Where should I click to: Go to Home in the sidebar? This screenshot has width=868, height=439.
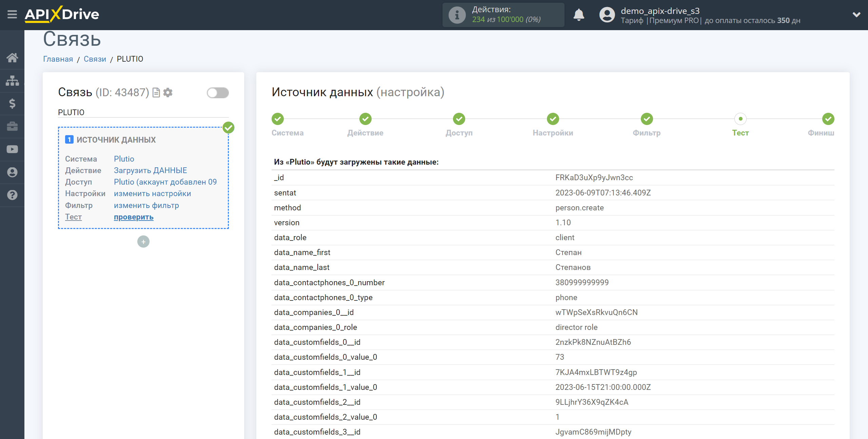click(12, 58)
